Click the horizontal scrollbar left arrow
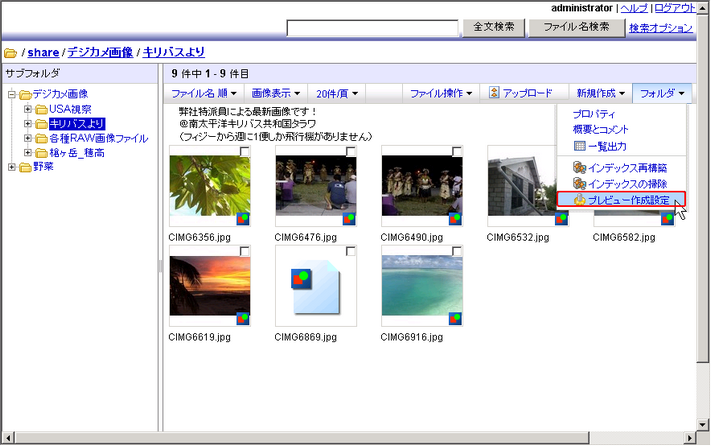Viewport: 711px width, 446px height. click(x=8, y=438)
